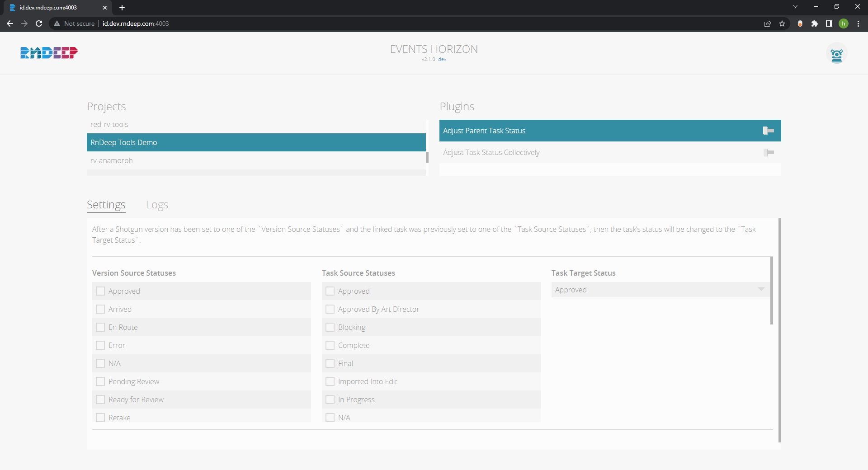
Task: Toggle Adjust Task Status Collectively switch
Action: [x=768, y=153]
